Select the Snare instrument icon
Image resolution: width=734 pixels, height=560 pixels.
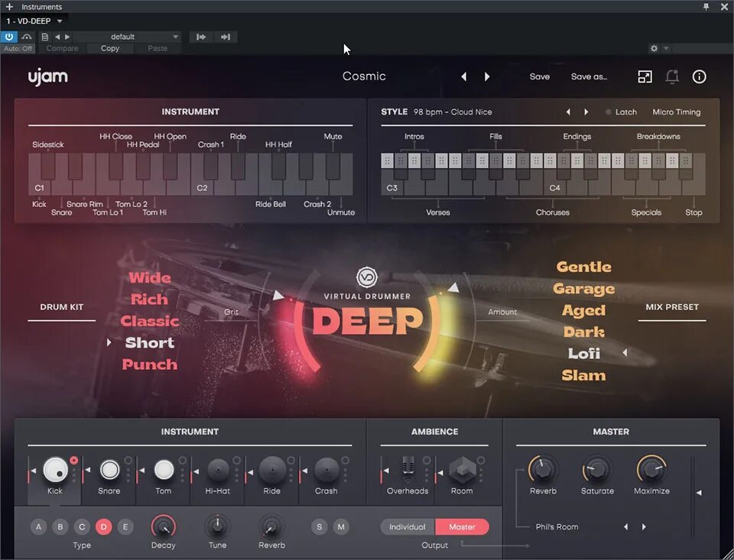109,470
